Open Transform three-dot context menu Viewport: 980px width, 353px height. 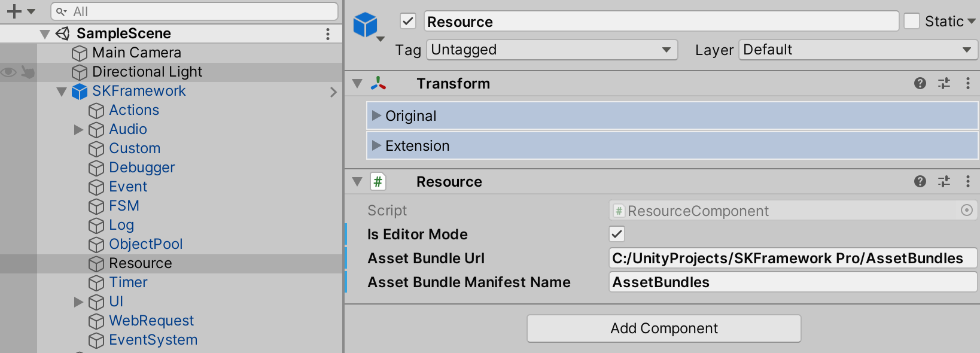coord(968,84)
